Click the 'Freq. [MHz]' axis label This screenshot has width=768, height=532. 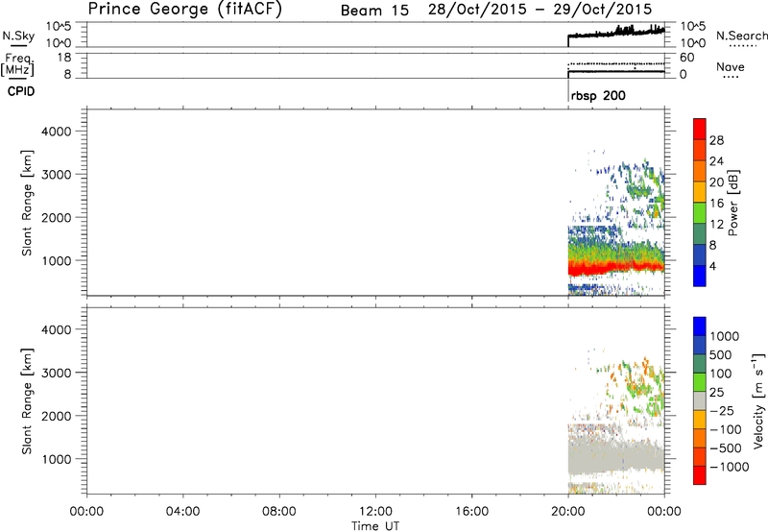point(18,64)
